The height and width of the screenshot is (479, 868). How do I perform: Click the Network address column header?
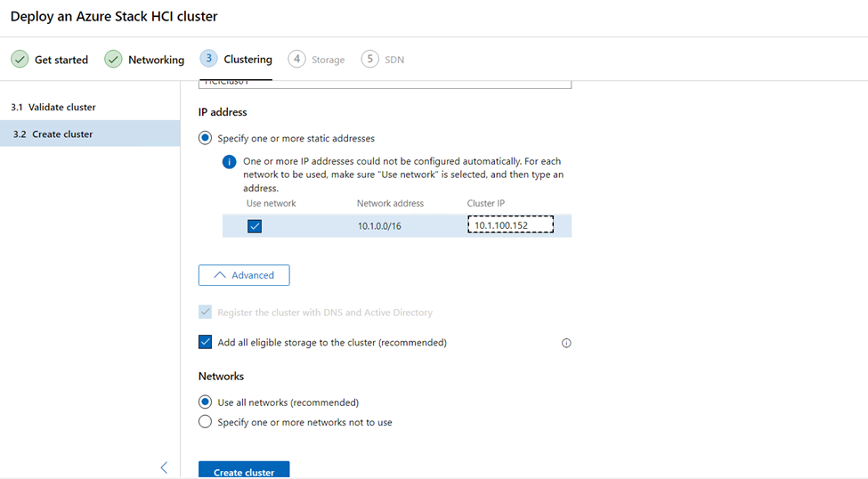click(x=390, y=203)
